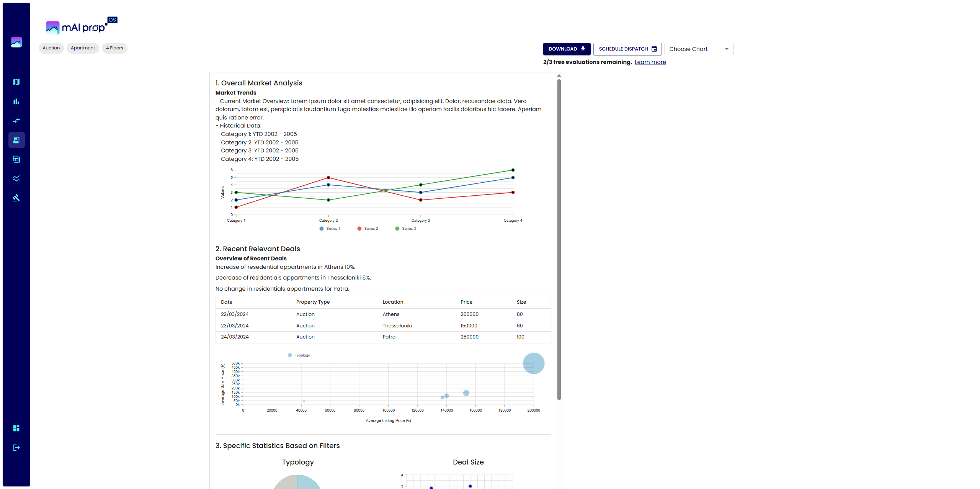Viewport: 980px width, 489px height.
Task: Click the 150000 price cell
Action: point(469,326)
